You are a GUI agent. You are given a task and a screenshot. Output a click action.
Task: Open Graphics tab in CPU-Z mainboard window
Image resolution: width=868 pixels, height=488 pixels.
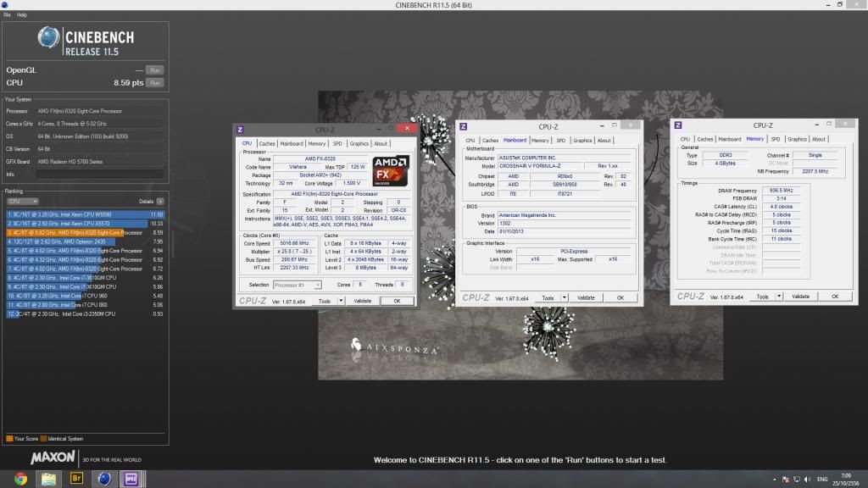tap(582, 141)
